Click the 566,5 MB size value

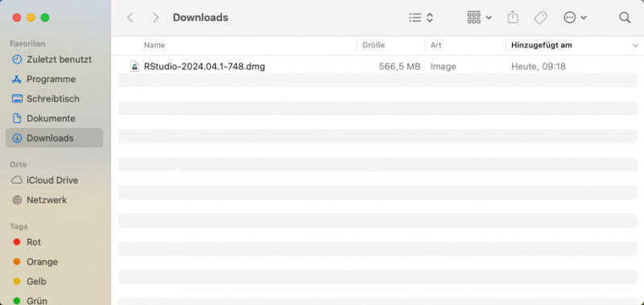pos(399,67)
